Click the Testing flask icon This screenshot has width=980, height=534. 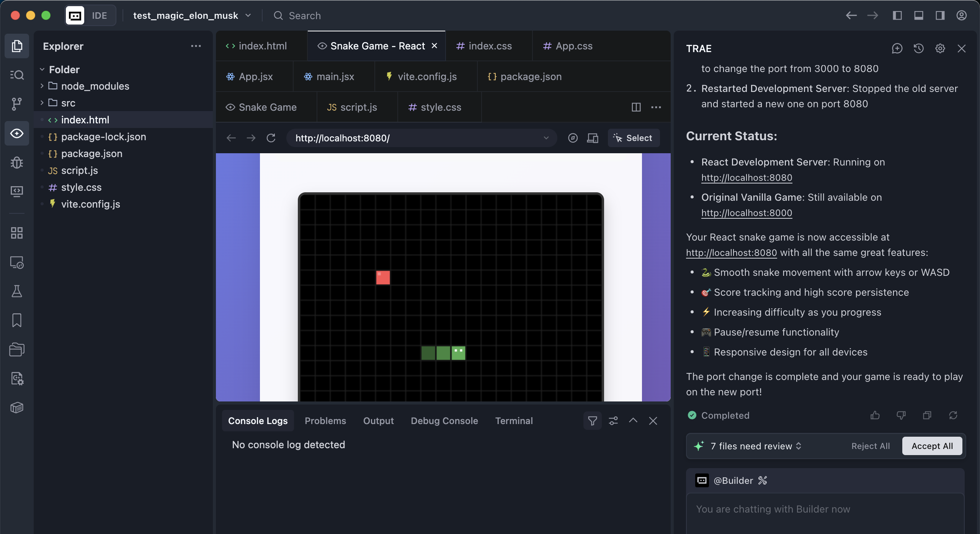[x=16, y=291]
